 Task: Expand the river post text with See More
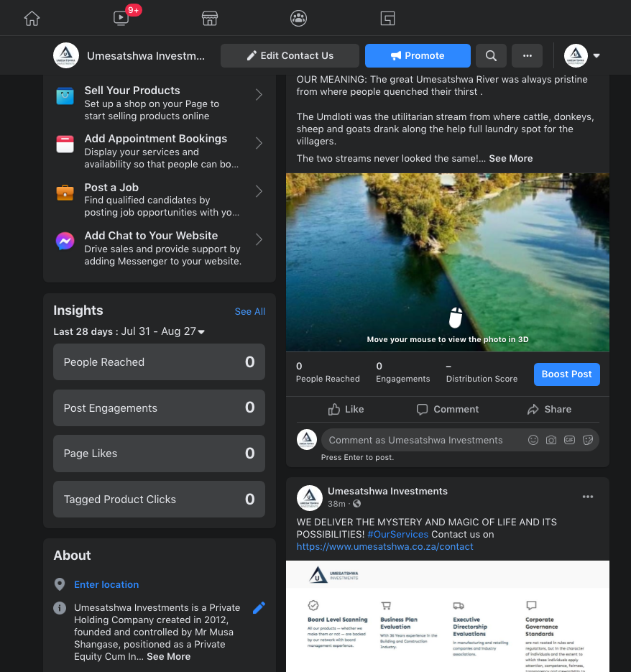[511, 159]
